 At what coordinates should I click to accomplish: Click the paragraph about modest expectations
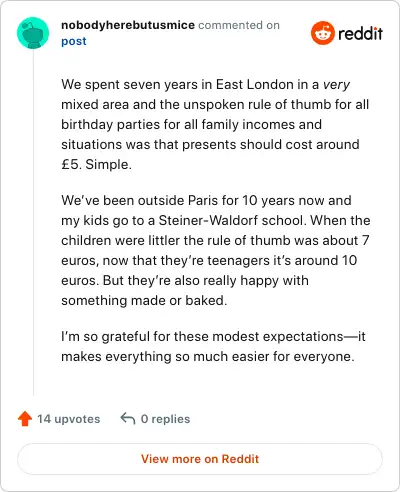213,346
